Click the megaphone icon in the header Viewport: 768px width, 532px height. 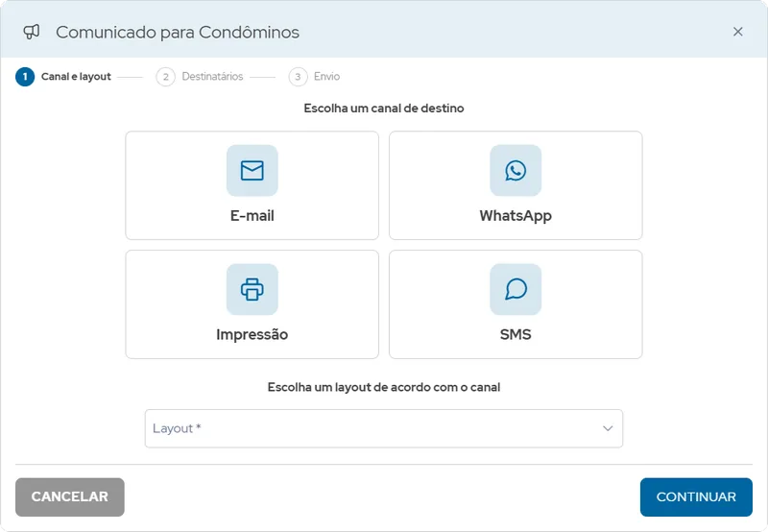point(32,32)
